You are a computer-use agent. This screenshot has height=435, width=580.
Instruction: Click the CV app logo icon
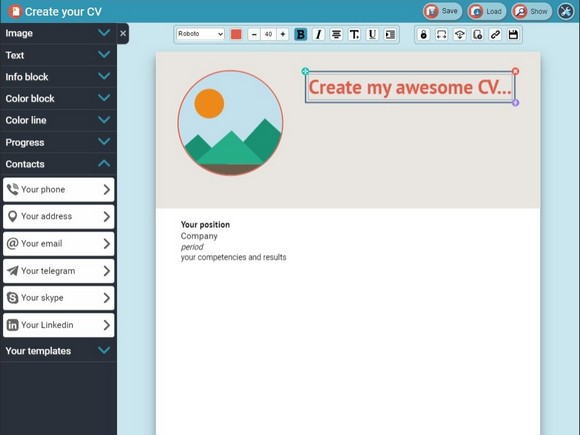click(15, 11)
